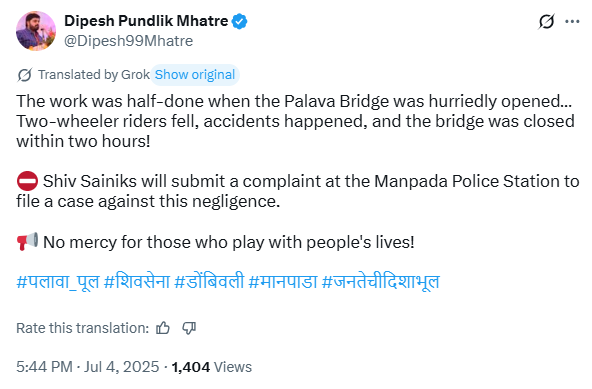
Task: Rate translation with thumbs down
Action: point(189,328)
